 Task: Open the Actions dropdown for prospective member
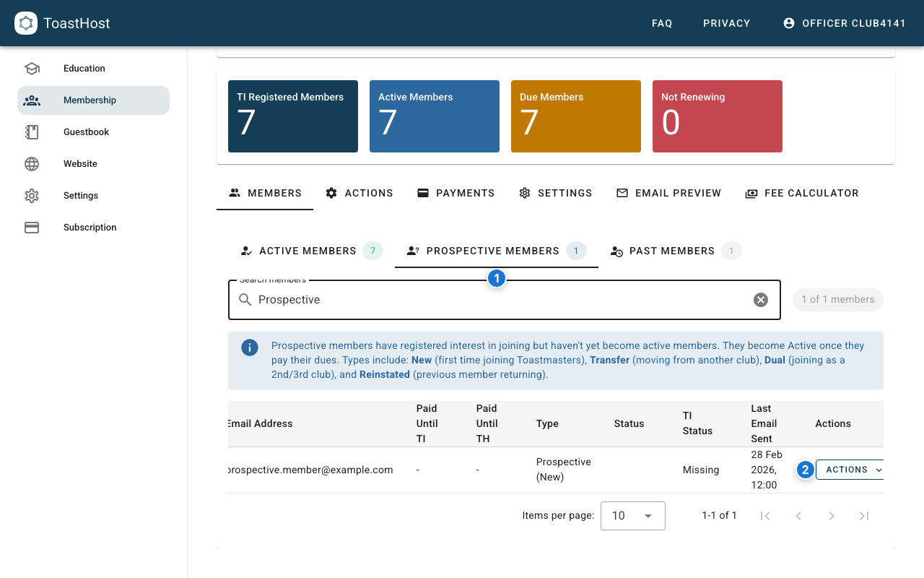pyautogui.click(x=852, y=470)
